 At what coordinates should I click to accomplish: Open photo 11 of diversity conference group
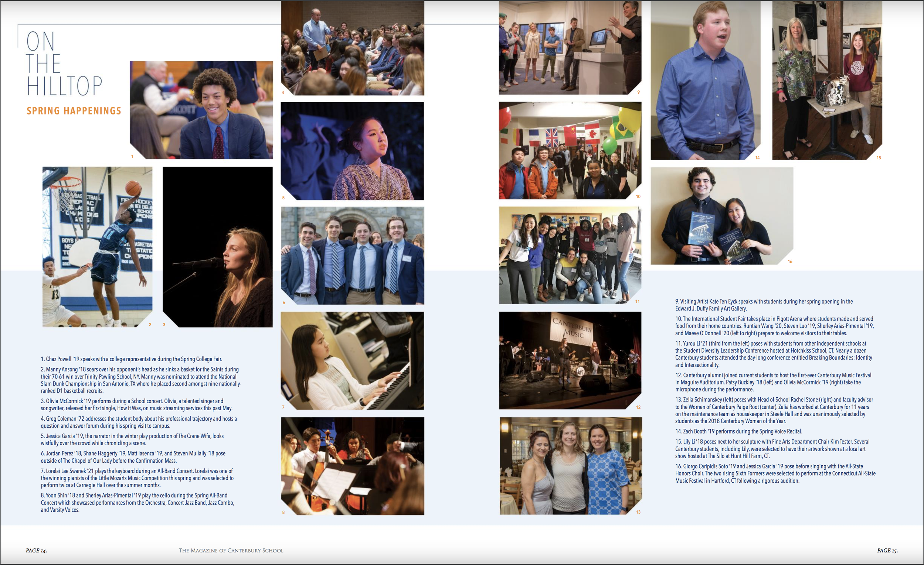pyautogui.click(x=570, y=255)
